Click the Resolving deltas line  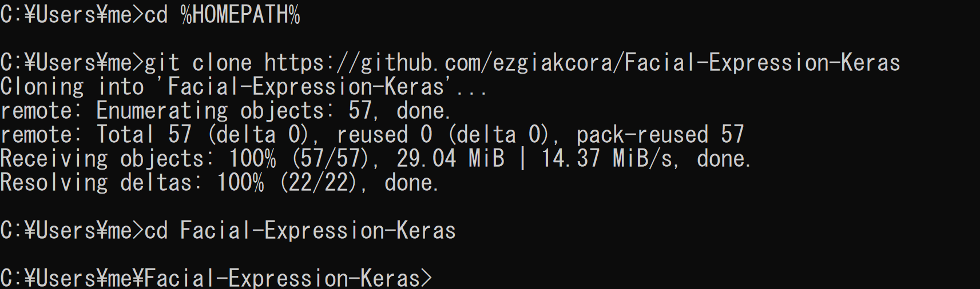pyautogui.click(x=219, y=183)
